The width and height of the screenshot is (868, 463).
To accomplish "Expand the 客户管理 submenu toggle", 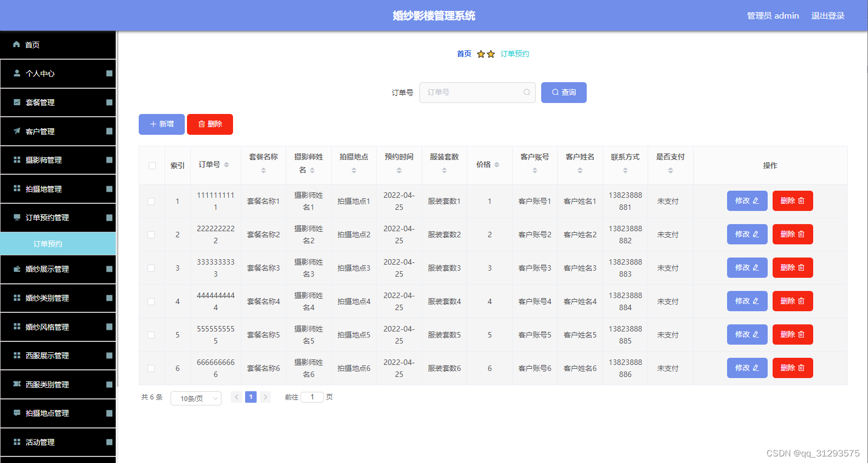I will 109,131.
